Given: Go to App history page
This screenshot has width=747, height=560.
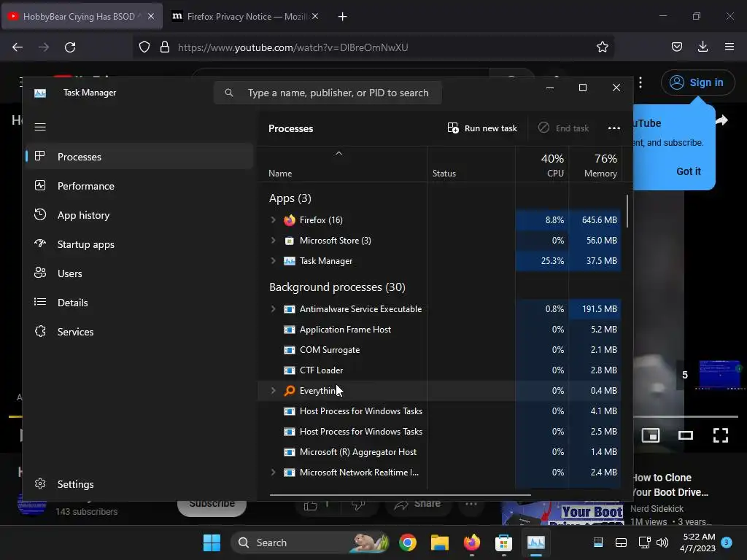Looking at the screenshot, I should coord(139,215).
